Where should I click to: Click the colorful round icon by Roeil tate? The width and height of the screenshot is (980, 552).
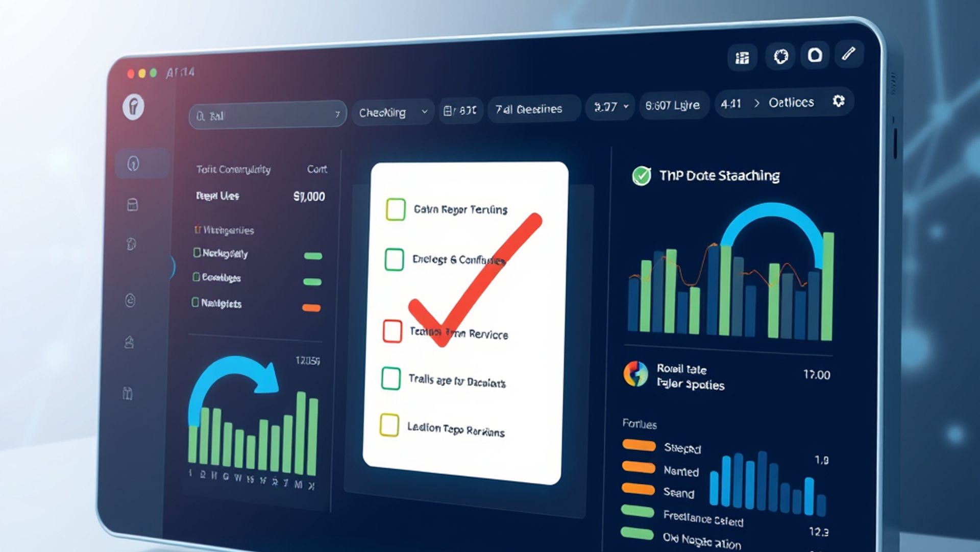(x=635, y=374)
